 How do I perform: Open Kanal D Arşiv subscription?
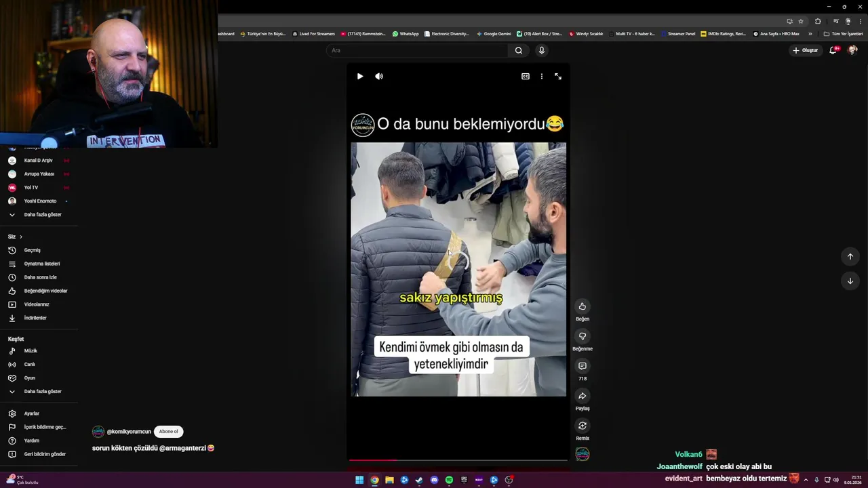click(x=39, y=161)
